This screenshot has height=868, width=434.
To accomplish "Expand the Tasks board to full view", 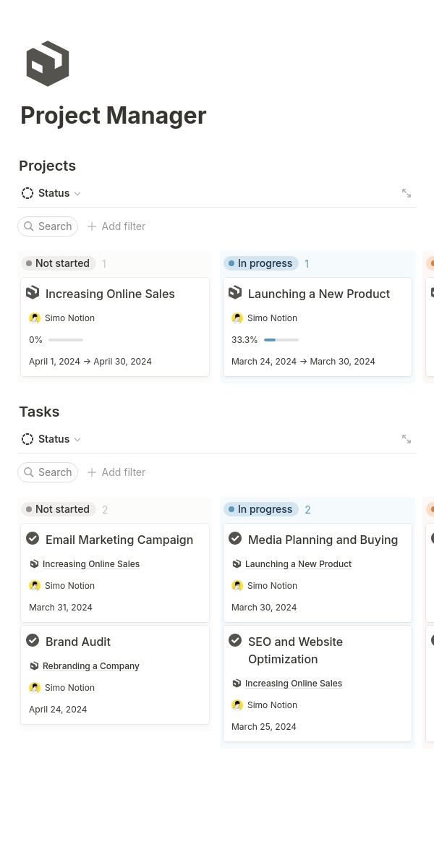I will point(407,439).
